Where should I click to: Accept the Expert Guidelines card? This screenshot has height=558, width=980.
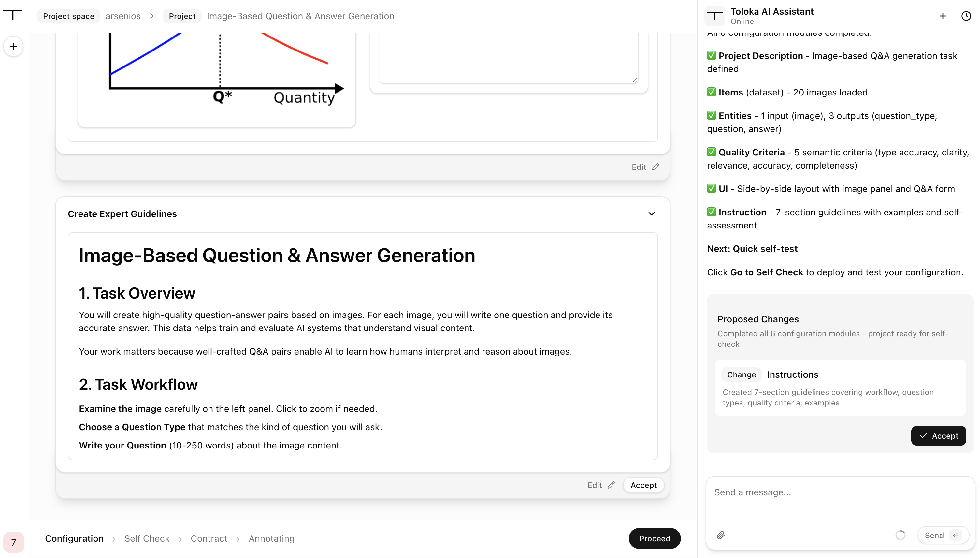643,485
